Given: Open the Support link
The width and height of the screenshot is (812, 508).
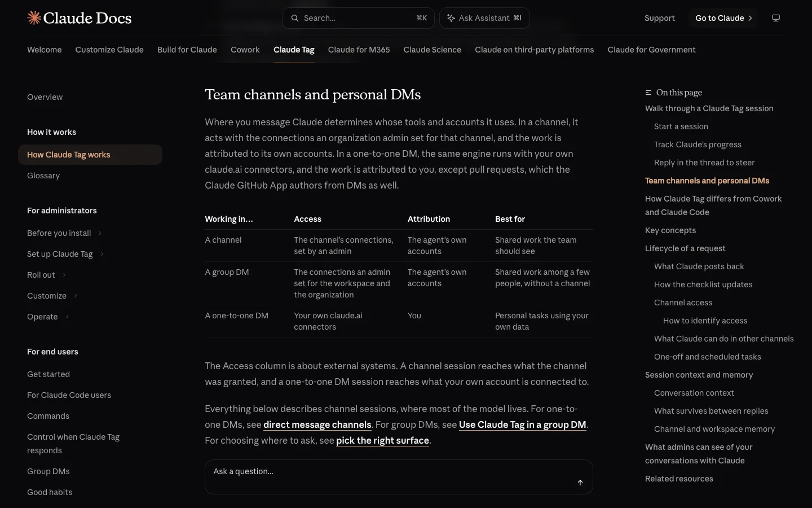Looking at the screenshot, I should (660, 18).
